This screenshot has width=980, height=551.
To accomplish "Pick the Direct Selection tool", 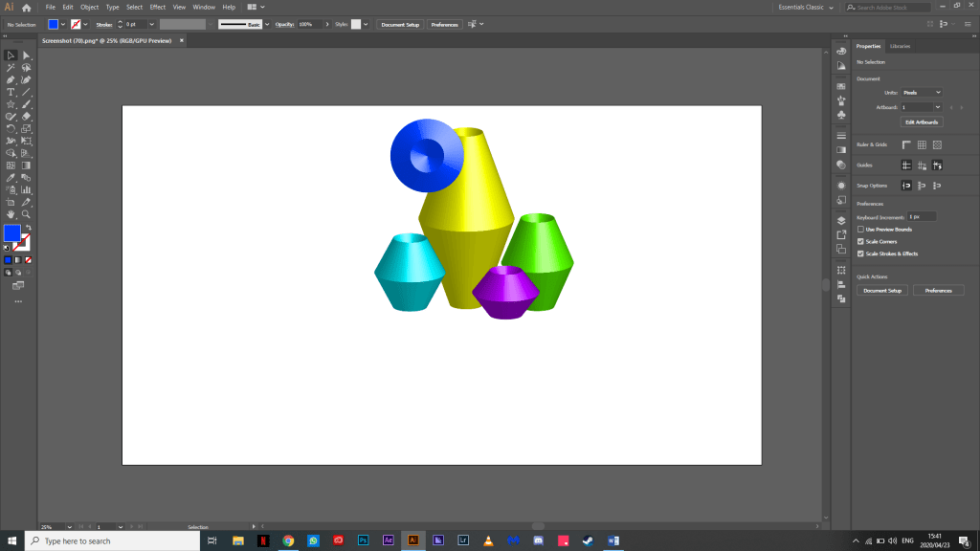I will [x=27, y=55].
